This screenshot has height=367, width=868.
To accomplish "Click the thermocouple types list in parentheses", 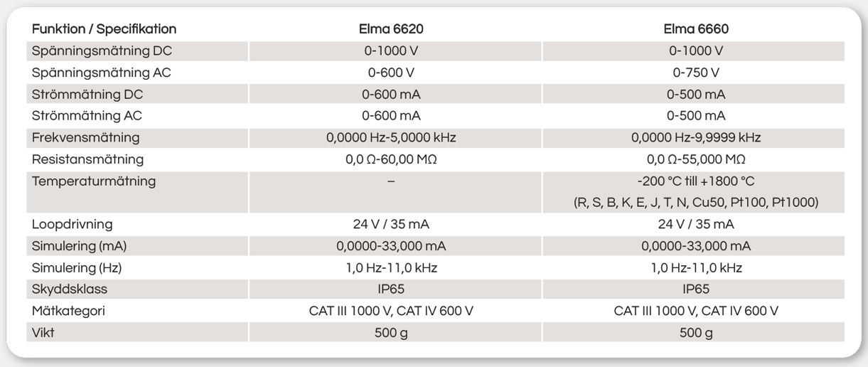I will (696, 203).
